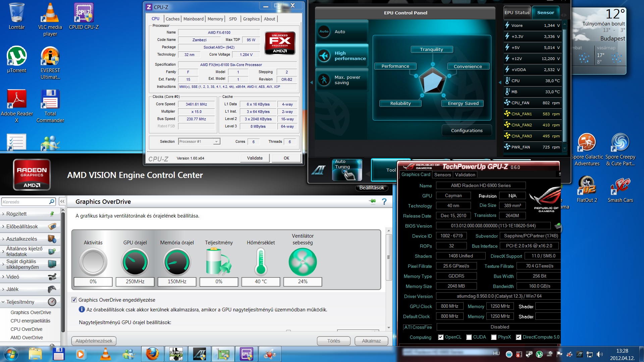
Task: Expand the Játék section
Action: 30,289
